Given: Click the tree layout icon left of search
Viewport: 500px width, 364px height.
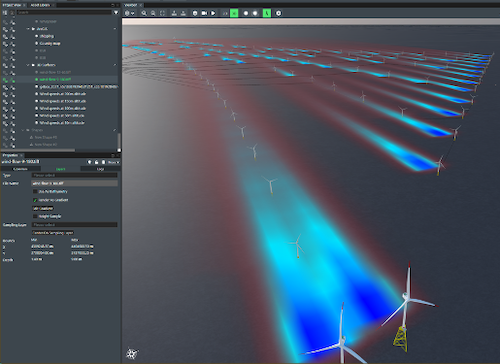Looking at the screenshot, I should click(x=5, y=12).
